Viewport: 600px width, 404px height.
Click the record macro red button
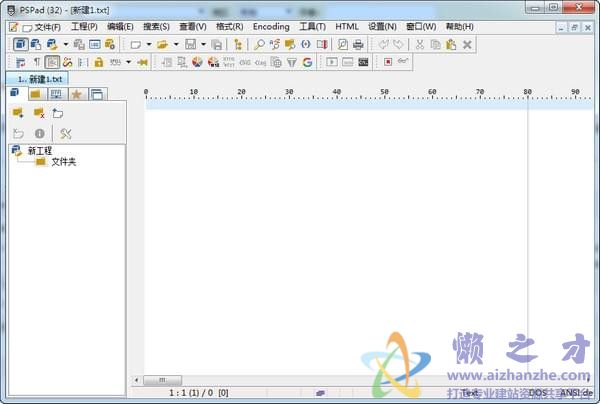(388, 62)
